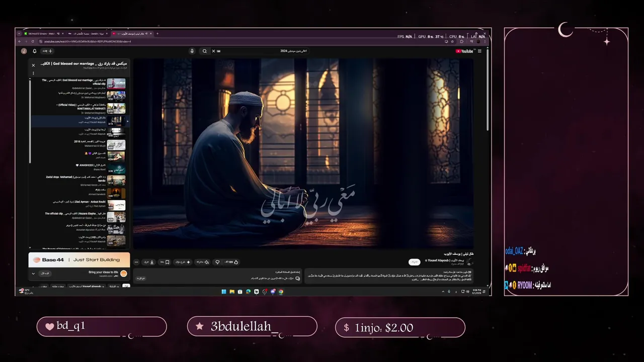Open the taskbar weather widget 22°C
Screen dimensions: 644x362
click(26, 292)
